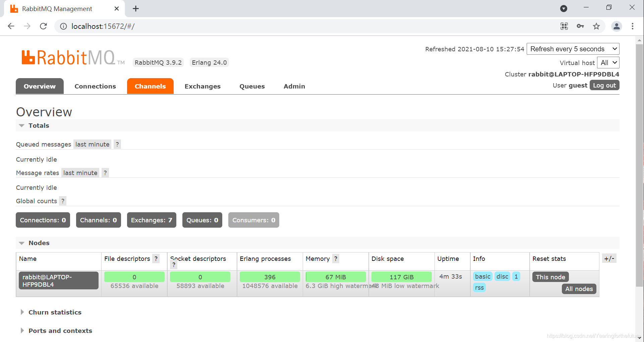Change Message rates last minute range
The height and width of the screenshot is (342, 644).
click(x=80, y=173)
